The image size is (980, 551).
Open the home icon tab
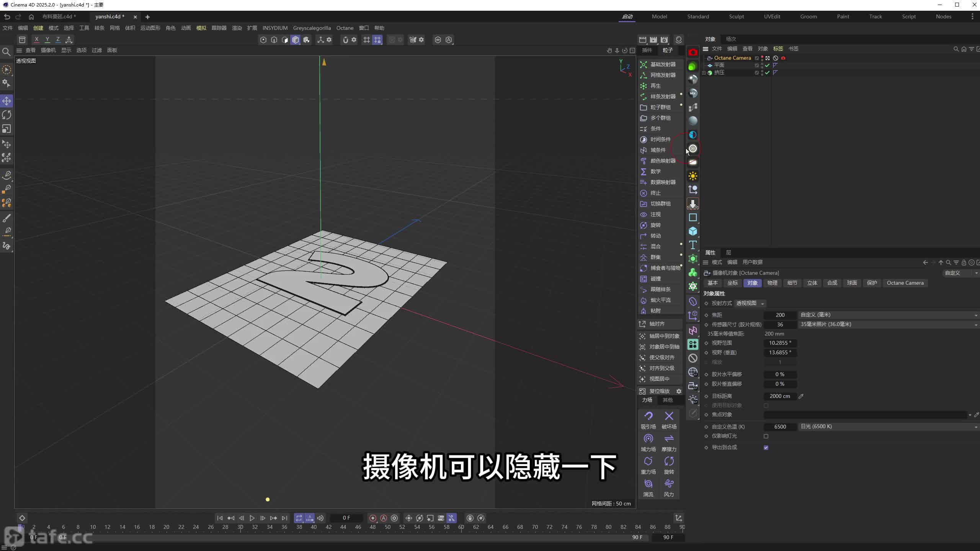[31, 16]
